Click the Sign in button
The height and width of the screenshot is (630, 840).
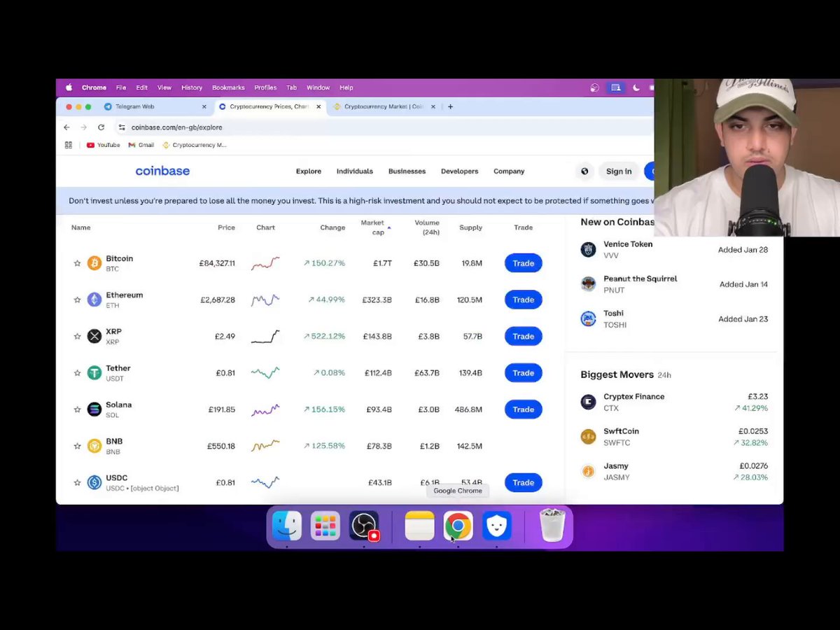(619, 171)
